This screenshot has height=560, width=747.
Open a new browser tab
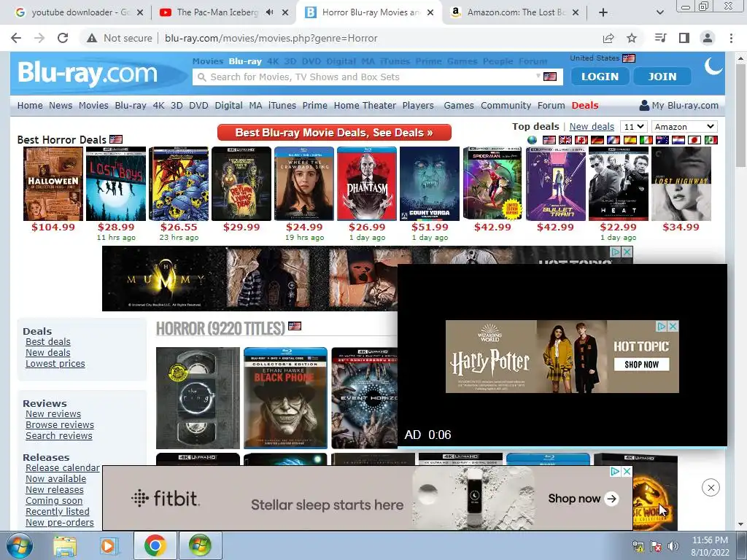(x=603, y=12)
